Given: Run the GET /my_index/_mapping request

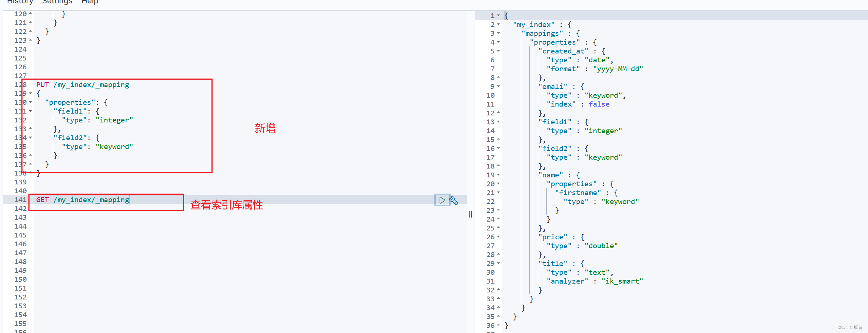Looking at the screenshot, I should [x=442, y=200].
